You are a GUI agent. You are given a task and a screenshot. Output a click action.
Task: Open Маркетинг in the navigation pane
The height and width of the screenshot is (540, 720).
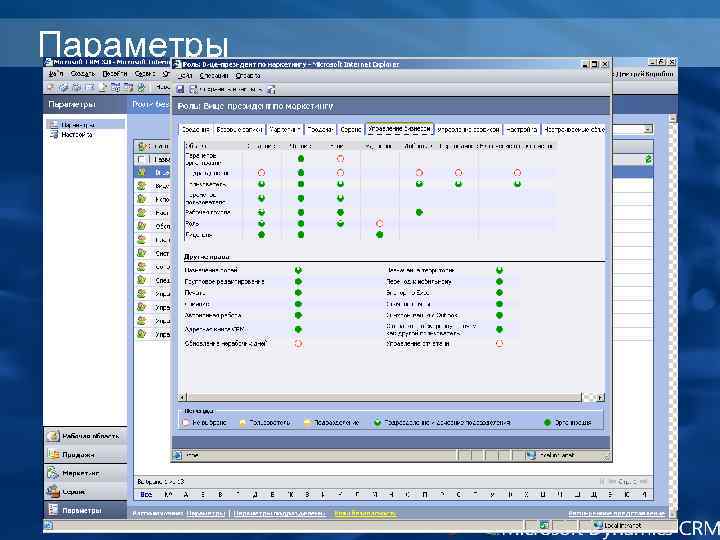[x=85, y=472]
